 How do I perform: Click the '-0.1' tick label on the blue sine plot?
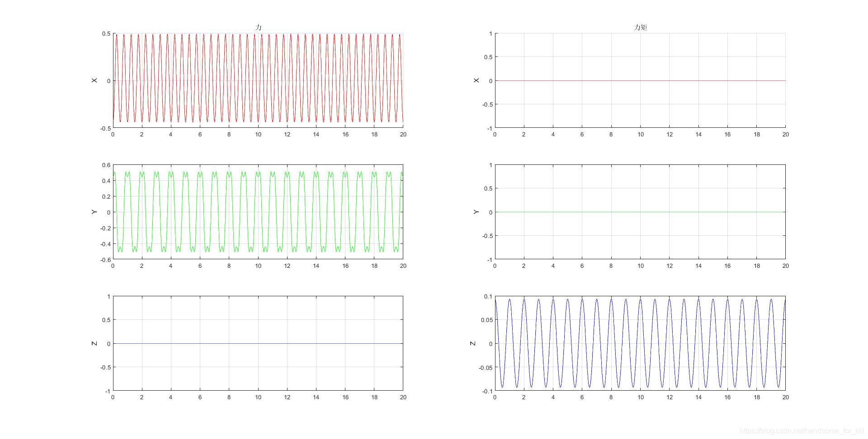point(487,391)
